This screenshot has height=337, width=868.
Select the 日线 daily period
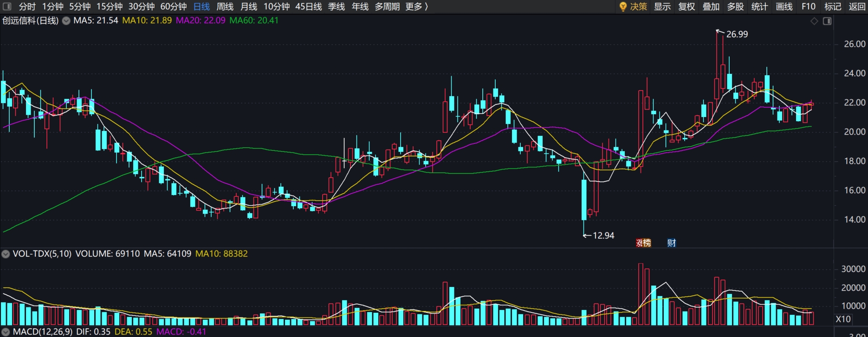201,6
